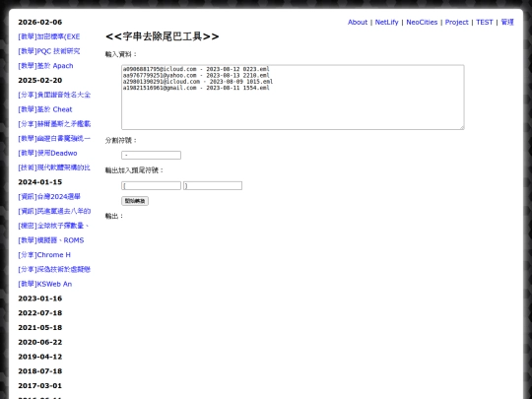Click the head symbol input field
532x399 pixels.
pos(151,185)
